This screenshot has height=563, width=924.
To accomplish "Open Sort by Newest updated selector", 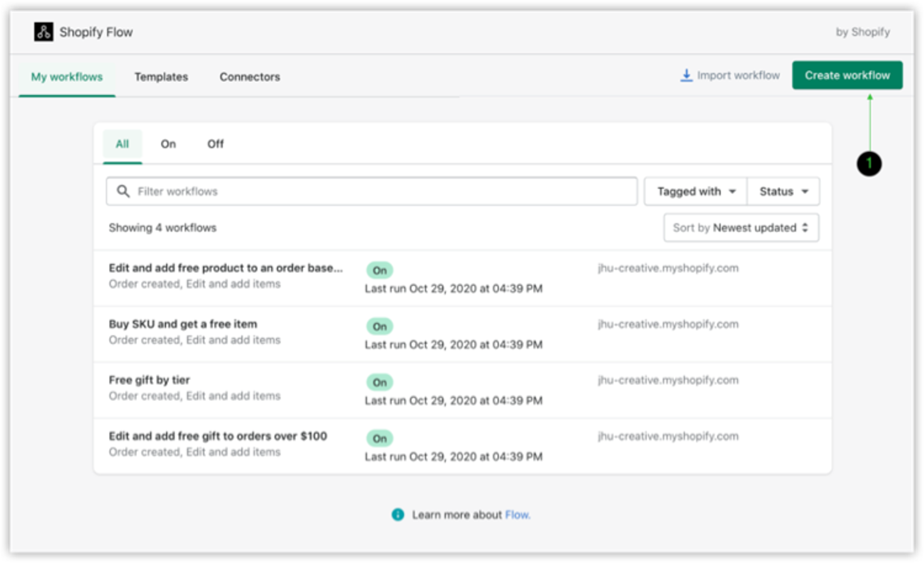I will (x=741, y=228).
